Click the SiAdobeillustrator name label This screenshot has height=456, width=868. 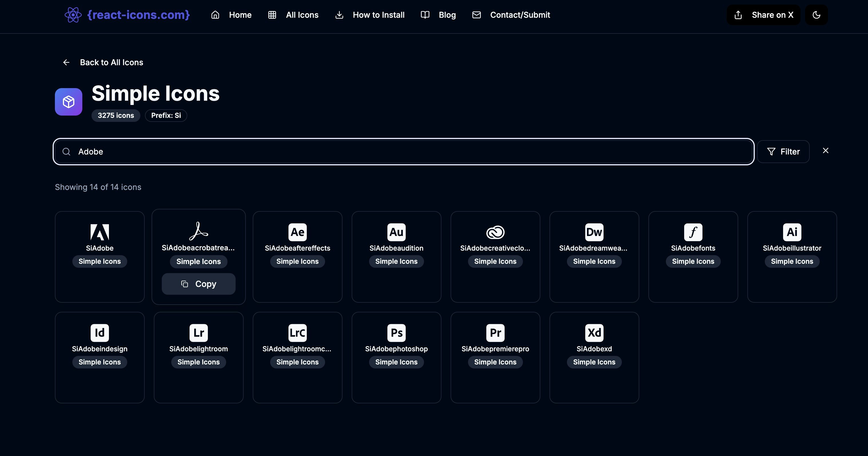pyautogui.click(x=792, y=248)
